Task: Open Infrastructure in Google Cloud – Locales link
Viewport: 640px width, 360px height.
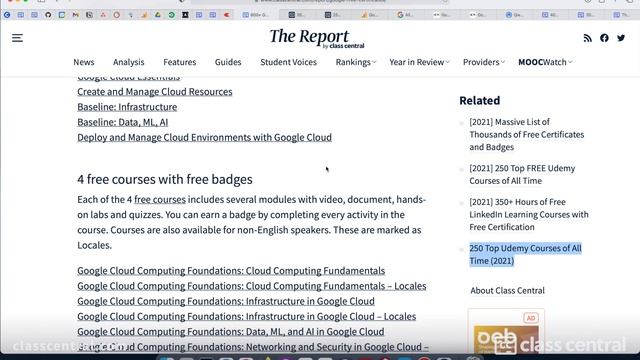Action: tap(247, 316)
